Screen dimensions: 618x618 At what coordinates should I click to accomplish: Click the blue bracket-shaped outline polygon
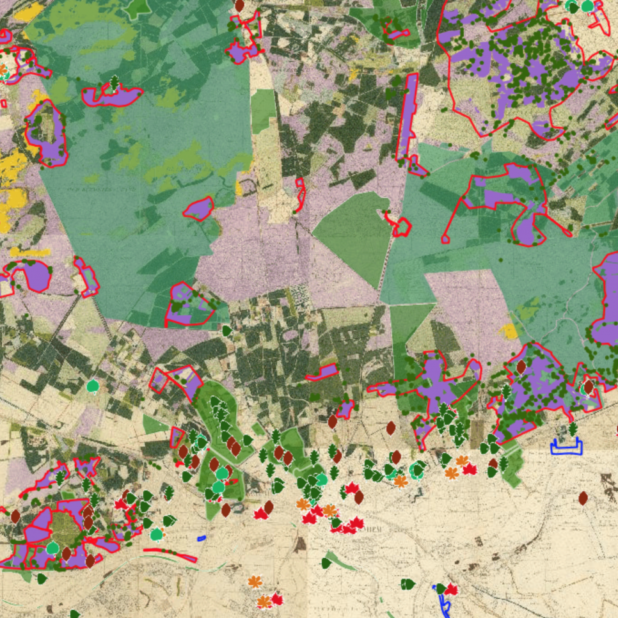point(566,446)
